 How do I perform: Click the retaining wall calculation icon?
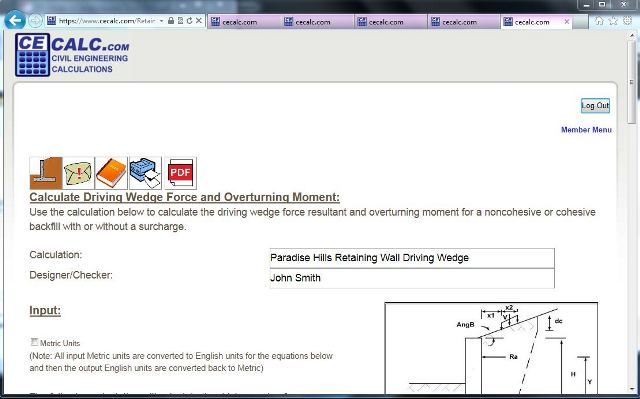(x=46, y=173)
